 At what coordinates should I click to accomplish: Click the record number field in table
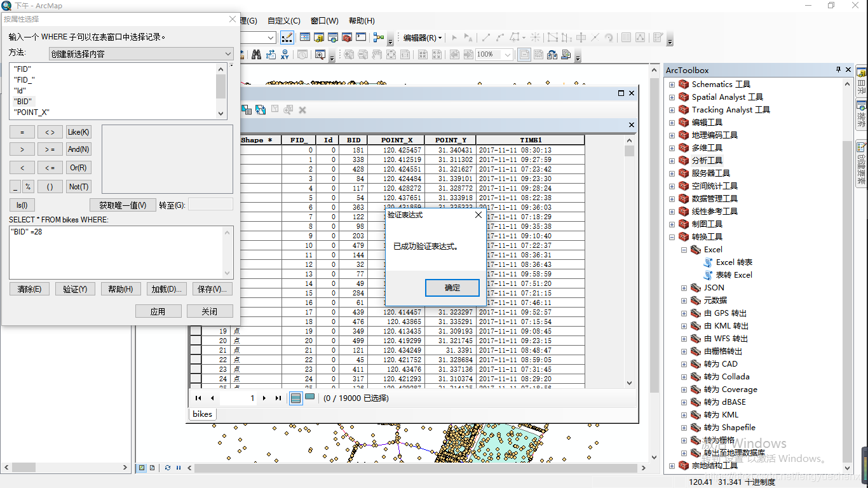click(x=238, y=398)
